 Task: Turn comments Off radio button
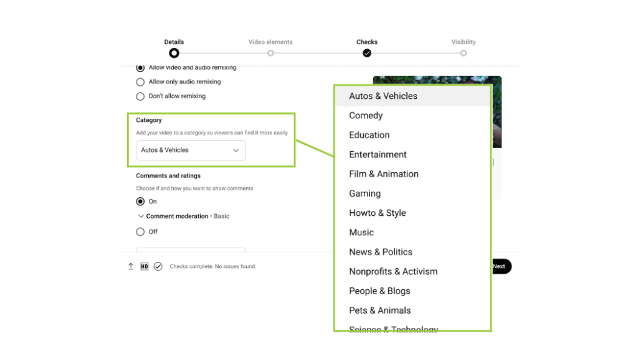pos(140,232)
